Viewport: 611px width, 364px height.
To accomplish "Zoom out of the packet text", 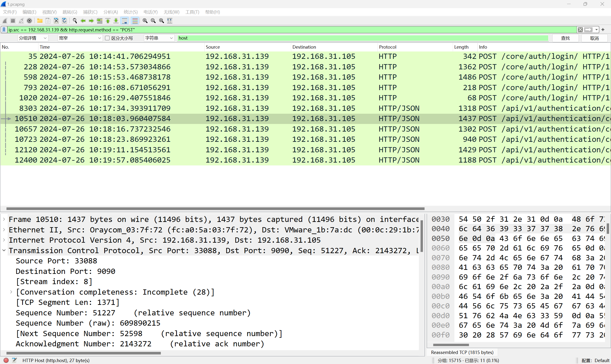I will pos(153,21).
